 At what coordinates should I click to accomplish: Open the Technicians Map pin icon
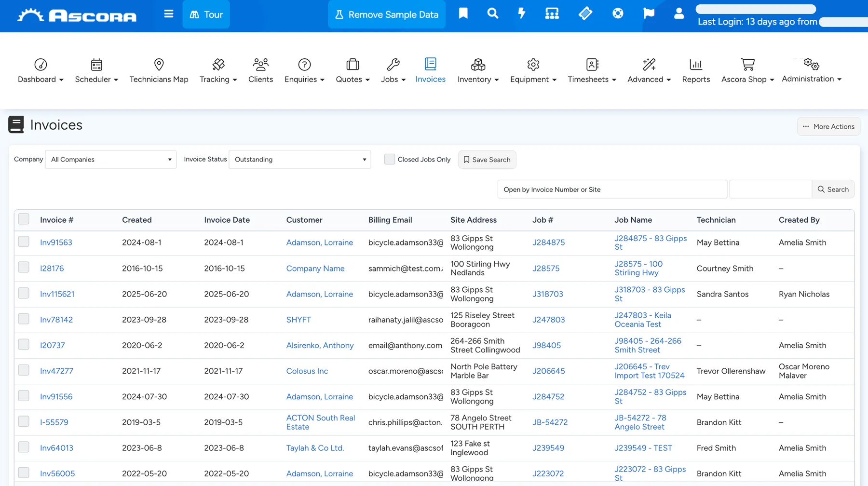(159, 64)
